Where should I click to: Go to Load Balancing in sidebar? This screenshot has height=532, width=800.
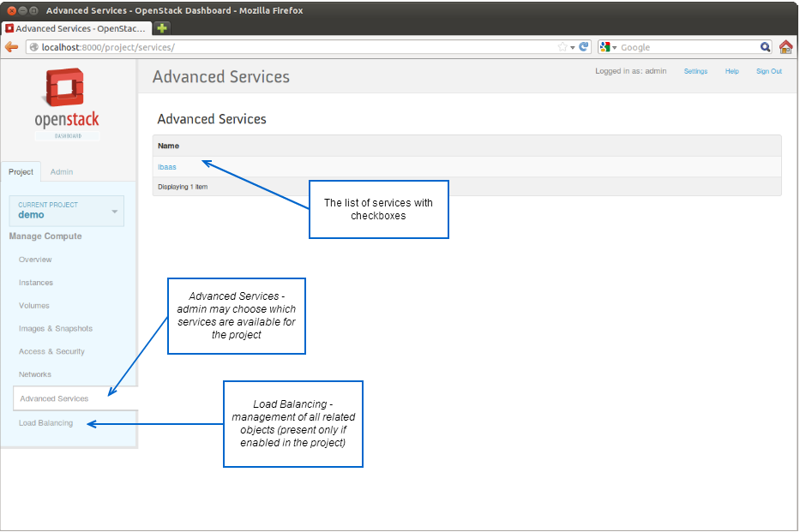(45, 422)
